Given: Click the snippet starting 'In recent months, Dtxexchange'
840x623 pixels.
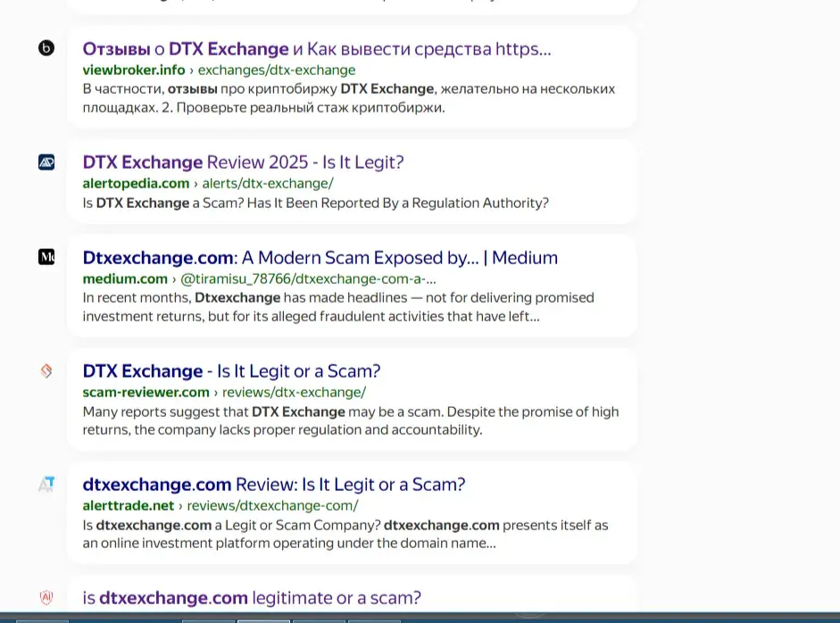Looking at the screenshot, I should 338,307.
